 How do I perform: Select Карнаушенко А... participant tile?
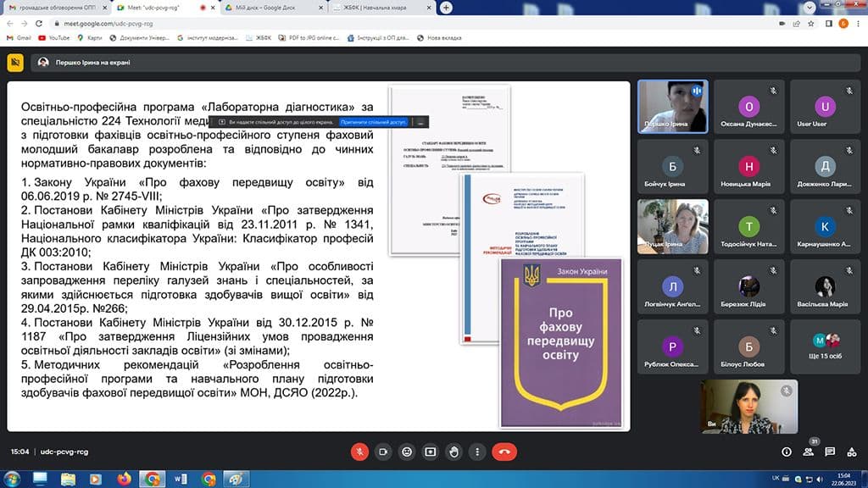pos(825,226)
